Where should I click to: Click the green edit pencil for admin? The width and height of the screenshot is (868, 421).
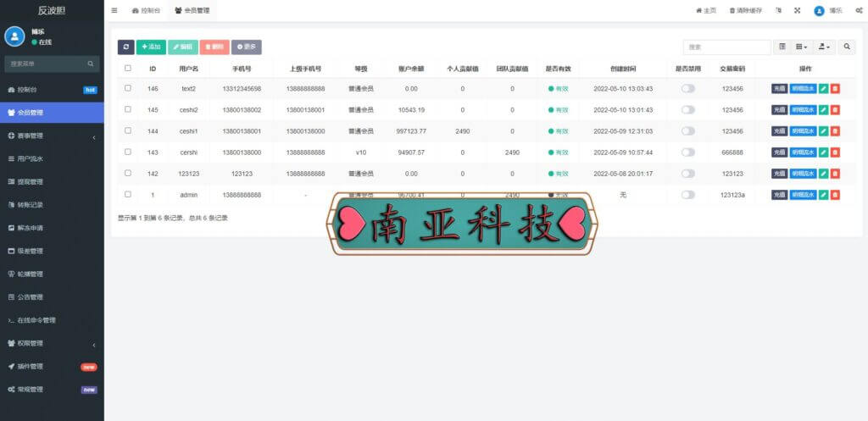(823, 195)
